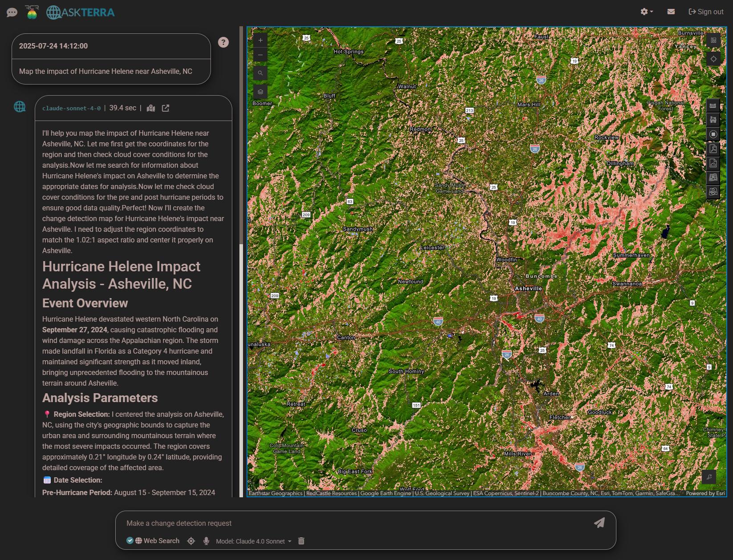Open the basemap layers selector on the map
733x560 pixels.
click(260, 92)
